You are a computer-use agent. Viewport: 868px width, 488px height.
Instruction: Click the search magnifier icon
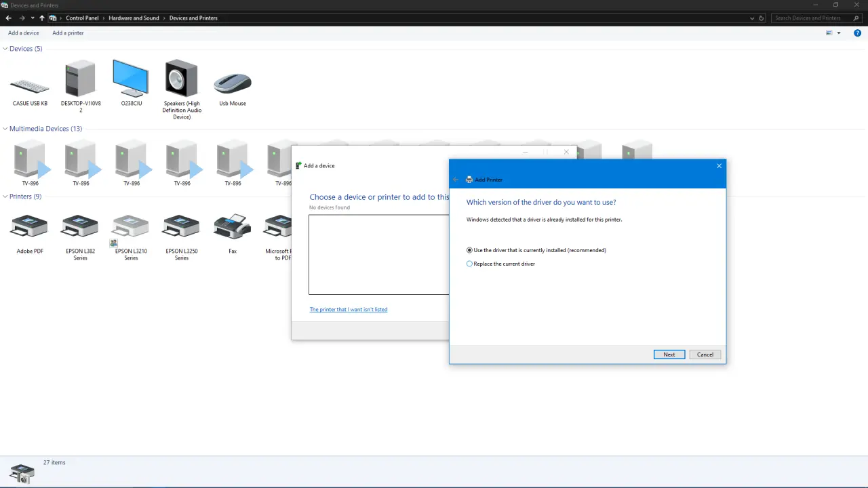[x=856, y=18]
